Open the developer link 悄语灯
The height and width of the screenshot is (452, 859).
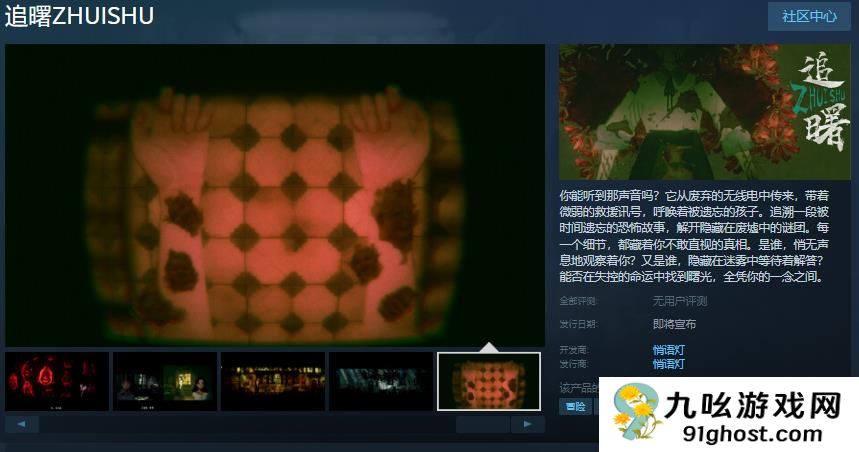668,350
